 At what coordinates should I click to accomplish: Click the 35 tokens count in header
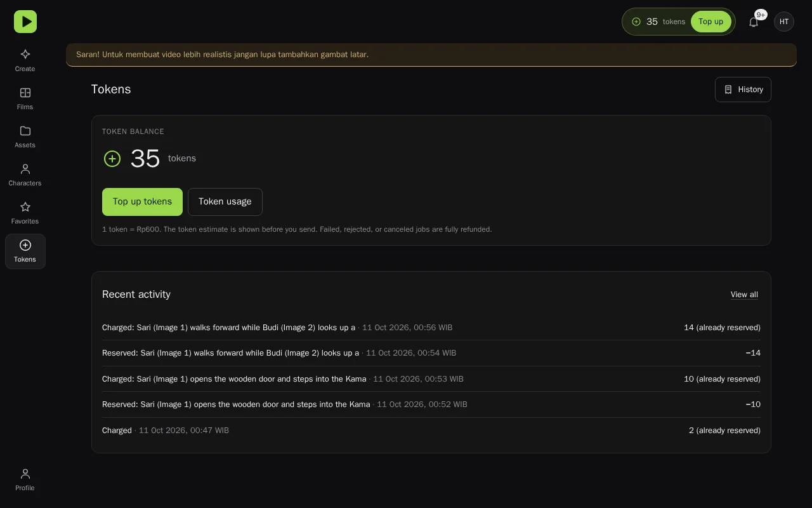tap(665, 22)
